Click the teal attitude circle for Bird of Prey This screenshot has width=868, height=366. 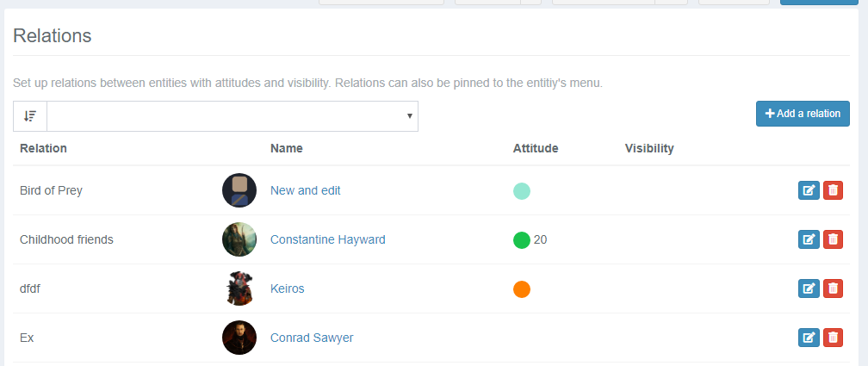(521, 190)
